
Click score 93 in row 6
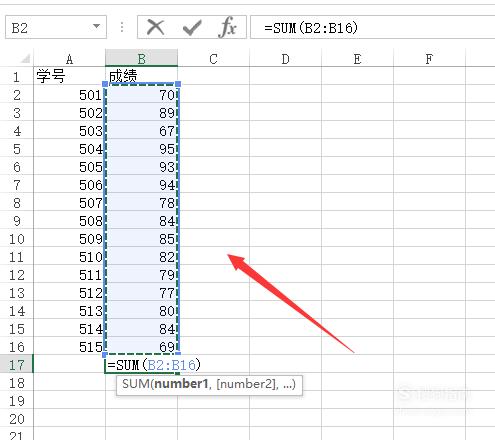pyautogui.click(x=141, y=167)
